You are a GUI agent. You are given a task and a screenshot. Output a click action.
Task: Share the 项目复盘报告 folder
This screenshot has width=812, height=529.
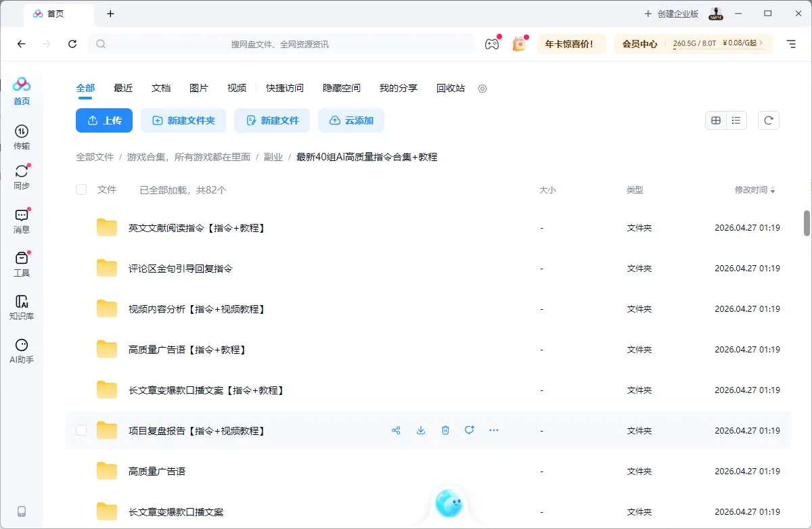tap(396, 430)
